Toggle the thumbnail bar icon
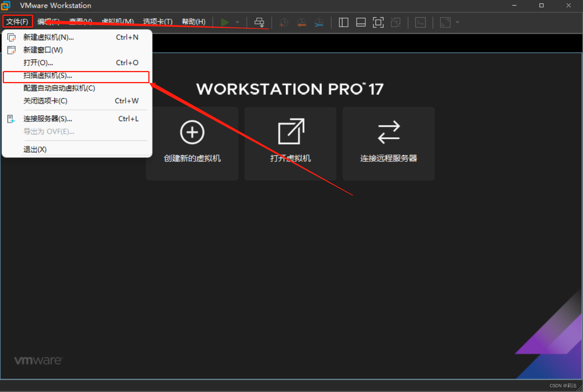Screen dimensions: 583x392 361,22
